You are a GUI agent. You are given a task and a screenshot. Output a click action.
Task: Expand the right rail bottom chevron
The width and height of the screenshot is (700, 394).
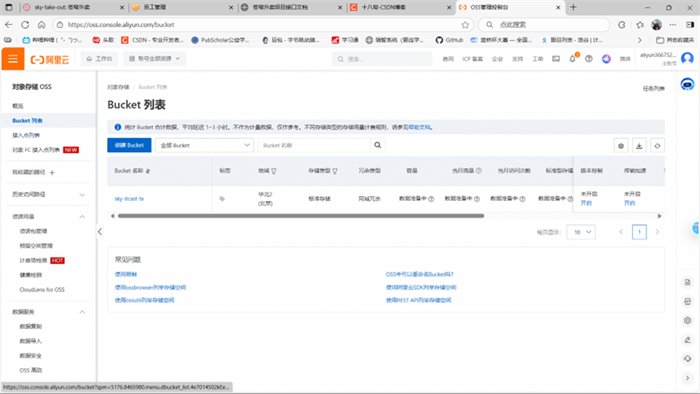(x=688, y=378)
